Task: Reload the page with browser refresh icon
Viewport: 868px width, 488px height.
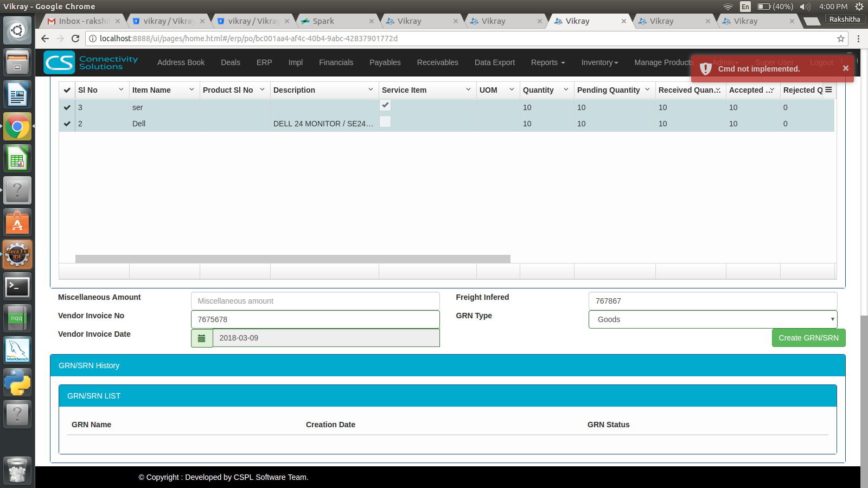Action: pyautogui.click(x=75, y=38)
